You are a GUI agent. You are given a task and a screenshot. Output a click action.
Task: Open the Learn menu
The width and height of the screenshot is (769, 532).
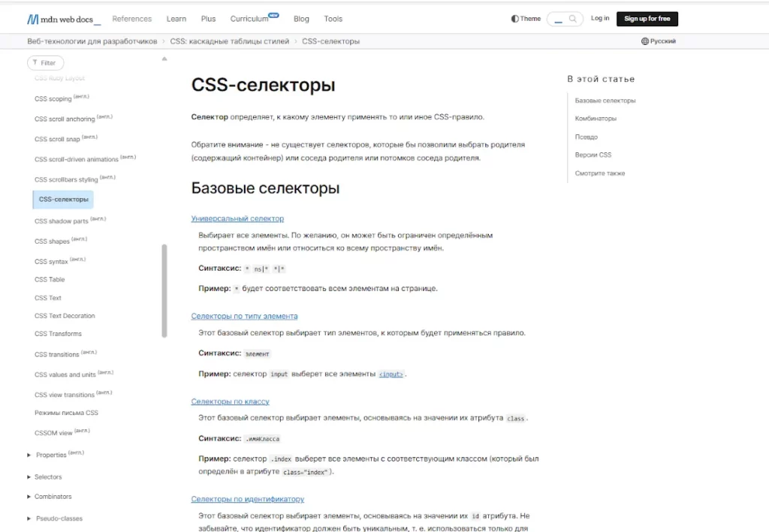176,19
